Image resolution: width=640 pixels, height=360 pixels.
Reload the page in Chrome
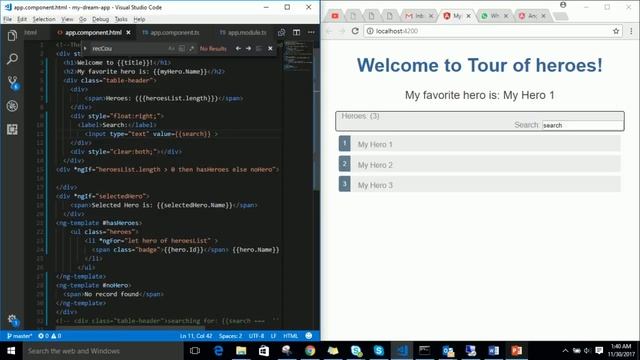(x=355, y=31)
